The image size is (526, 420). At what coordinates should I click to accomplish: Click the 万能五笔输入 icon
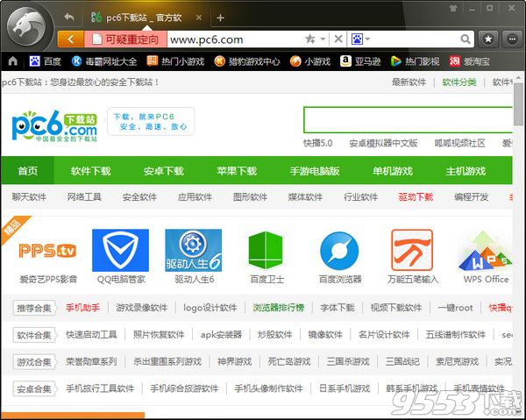click(412, 250)
